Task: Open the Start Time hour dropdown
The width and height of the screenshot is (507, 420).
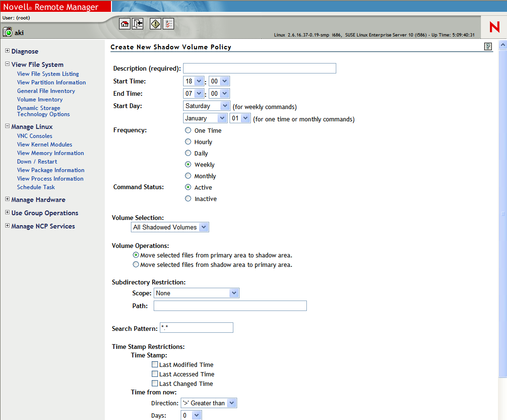Action: click(x=194, y=81)
